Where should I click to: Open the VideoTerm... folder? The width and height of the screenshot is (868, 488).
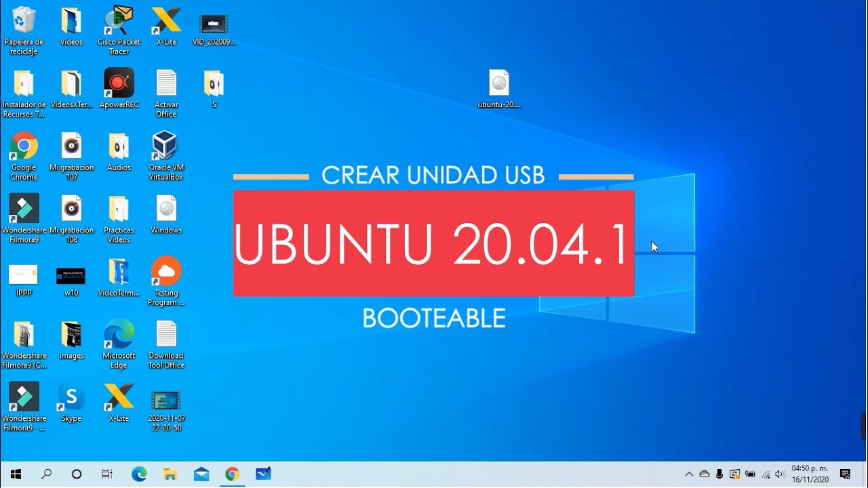[x=119, y=278]
